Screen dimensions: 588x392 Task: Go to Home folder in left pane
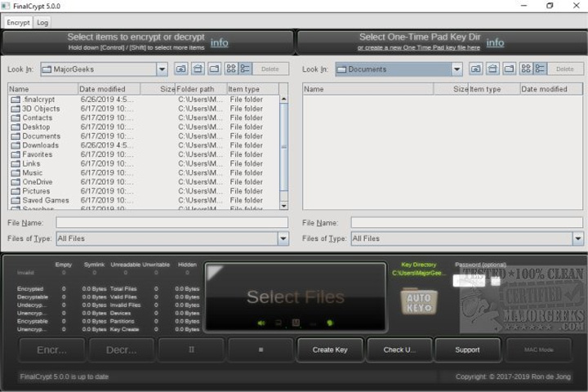point(198,69)
